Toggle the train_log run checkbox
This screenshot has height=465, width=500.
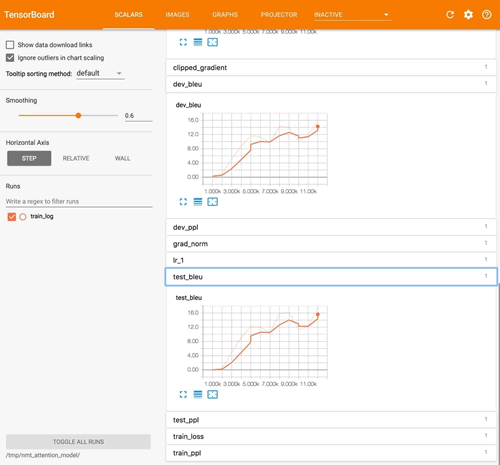pyautogui.click(x=12, y=217)
